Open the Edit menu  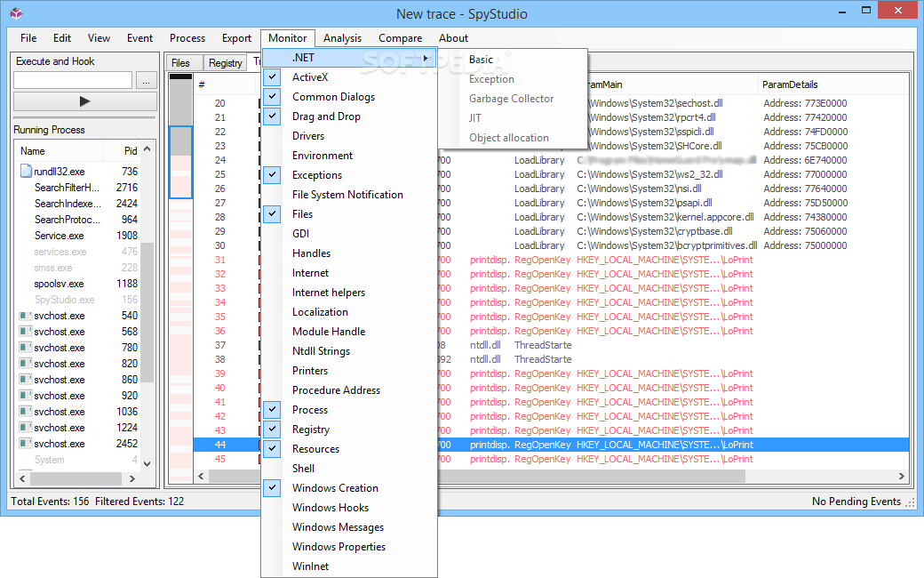click(x=62, y=37)
